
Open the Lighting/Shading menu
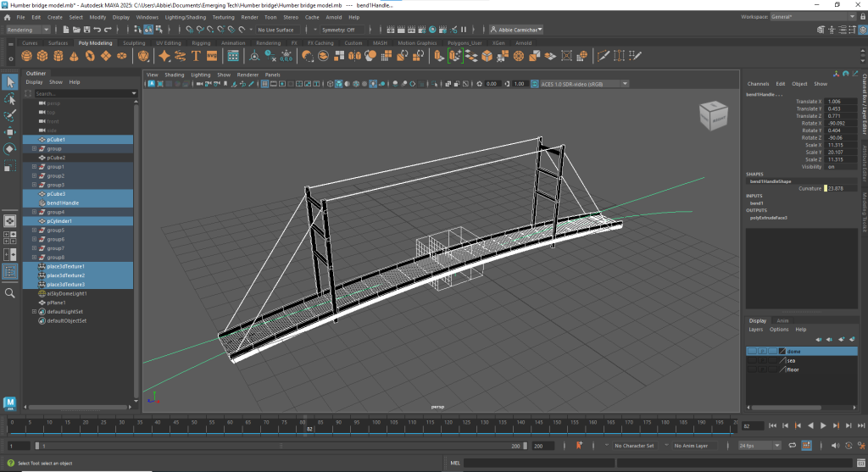(x=185, y=17)
